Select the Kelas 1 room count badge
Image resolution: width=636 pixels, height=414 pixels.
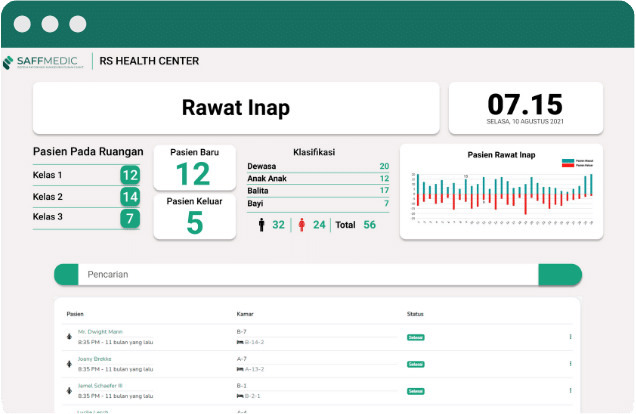(x=129, y=176)
